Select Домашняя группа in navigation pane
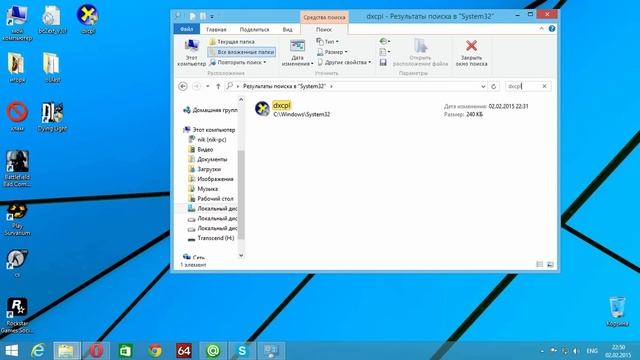This screenshot has height=360, width=640. (x=210, y=110)
